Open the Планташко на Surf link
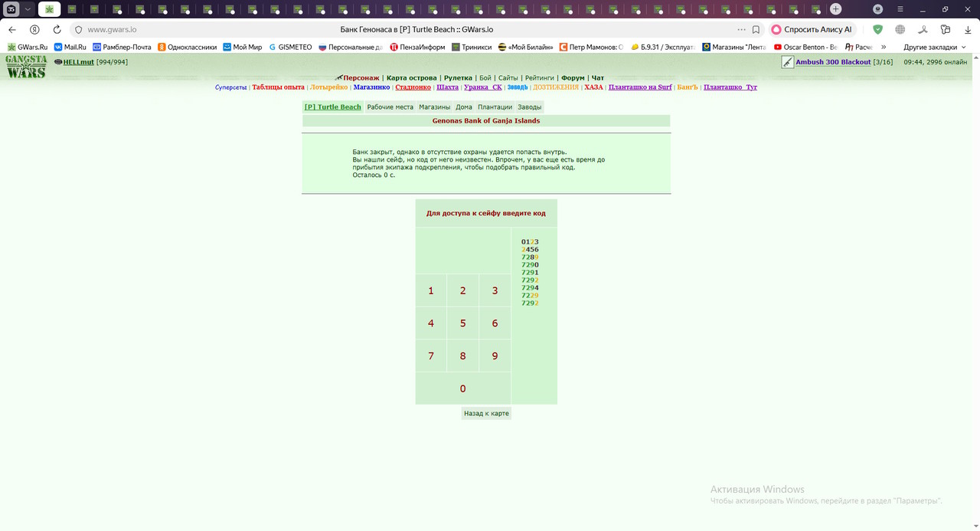This screenshot has width=980, height=531. pos(640,87)
